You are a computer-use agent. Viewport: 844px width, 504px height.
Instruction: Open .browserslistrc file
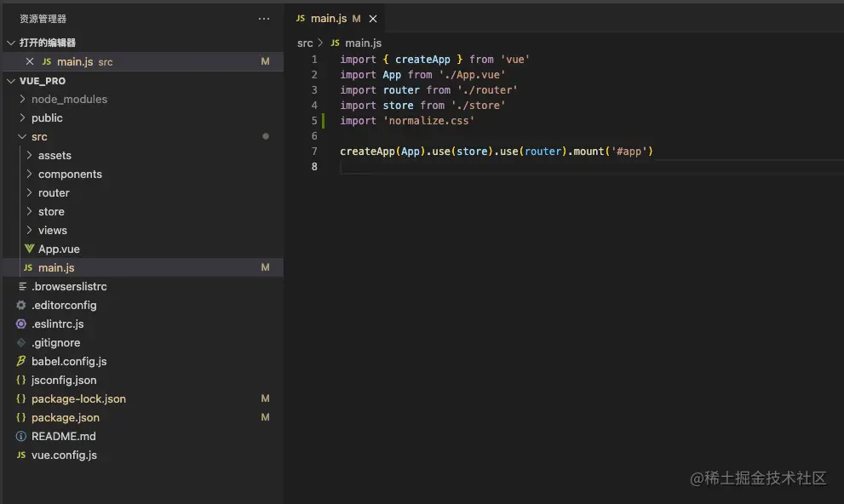[x=69, y=286]
